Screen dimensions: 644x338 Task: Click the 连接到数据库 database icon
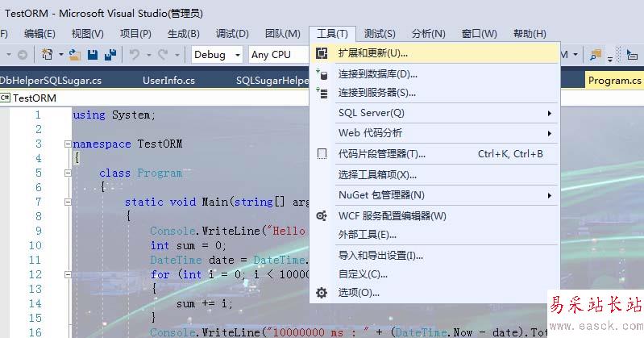[322, 74]
